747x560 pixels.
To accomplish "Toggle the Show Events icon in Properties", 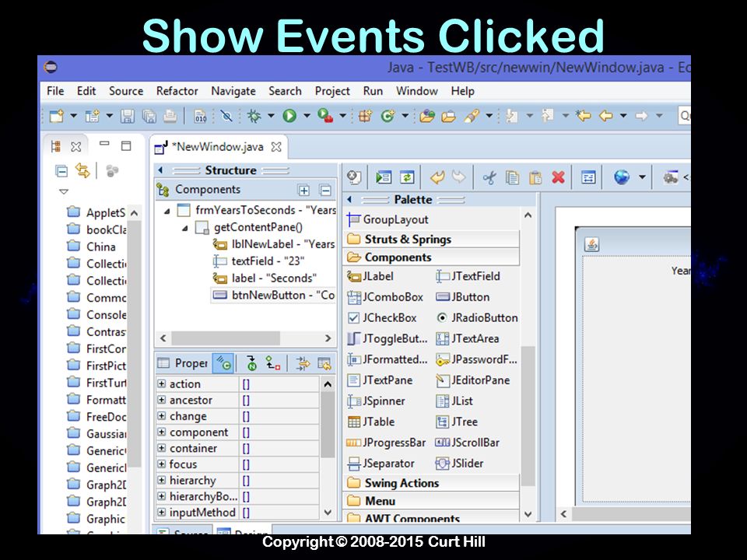I will (223, 363).
